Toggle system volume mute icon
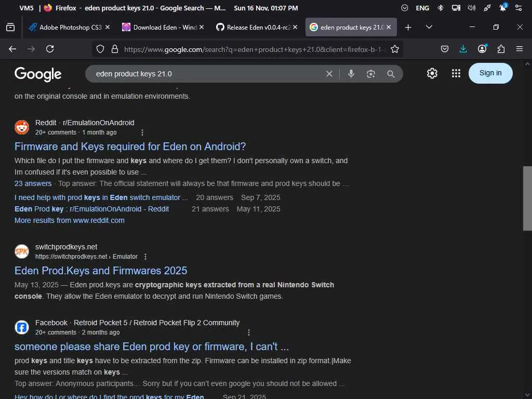This screenshot has width=532, height=399. [472, 8]
